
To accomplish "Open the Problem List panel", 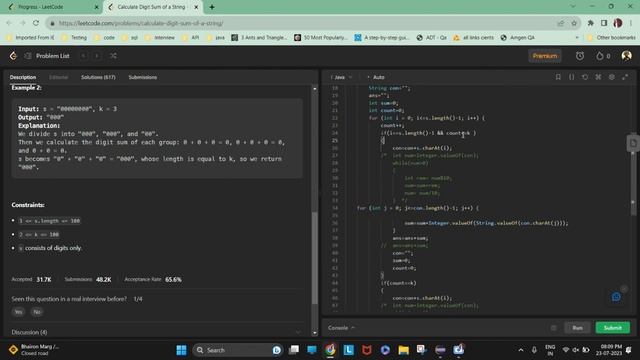I will [x=47, y=56].
